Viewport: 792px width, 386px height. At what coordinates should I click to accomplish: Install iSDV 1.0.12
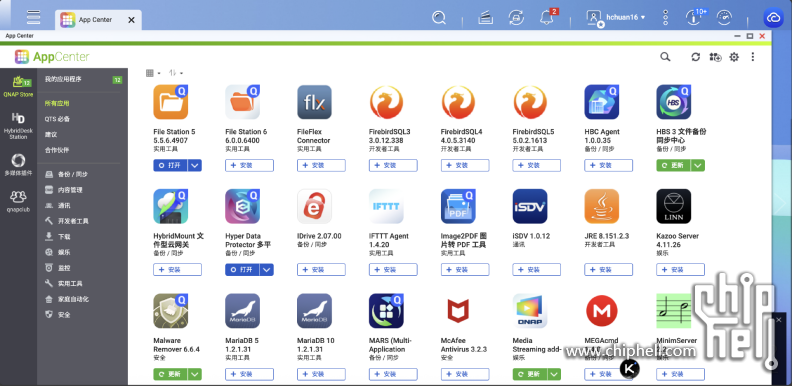536,270
